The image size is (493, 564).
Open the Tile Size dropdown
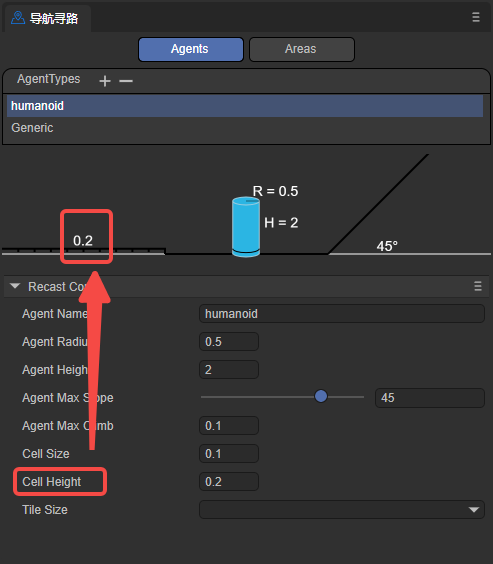(342, 509)
